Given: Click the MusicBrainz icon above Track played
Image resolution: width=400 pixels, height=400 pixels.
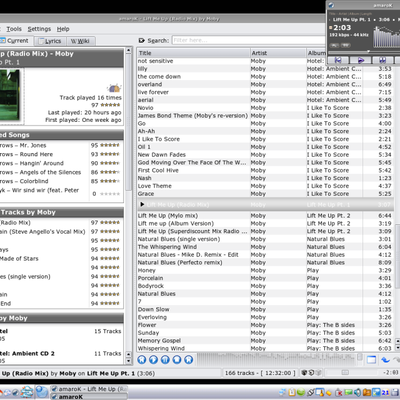Looking at the screenshot, I should pos(114,88).
